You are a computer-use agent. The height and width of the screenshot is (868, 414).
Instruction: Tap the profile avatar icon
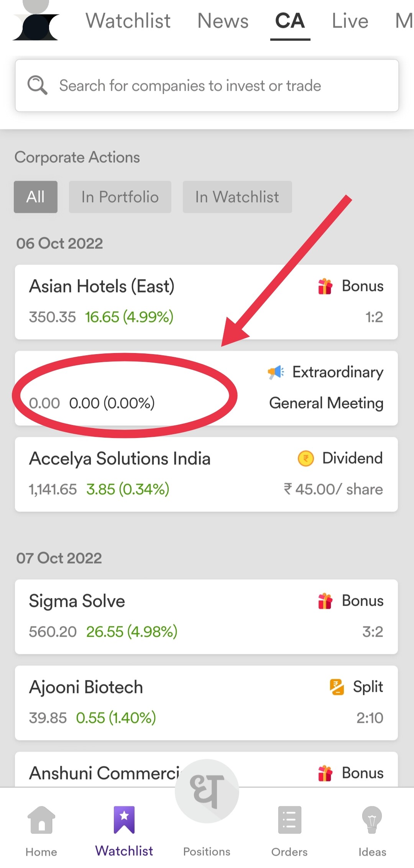(x=36, y=21)
